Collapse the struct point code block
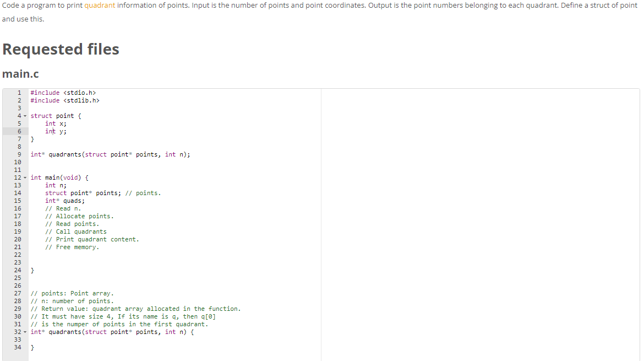 tap(25, 116)
